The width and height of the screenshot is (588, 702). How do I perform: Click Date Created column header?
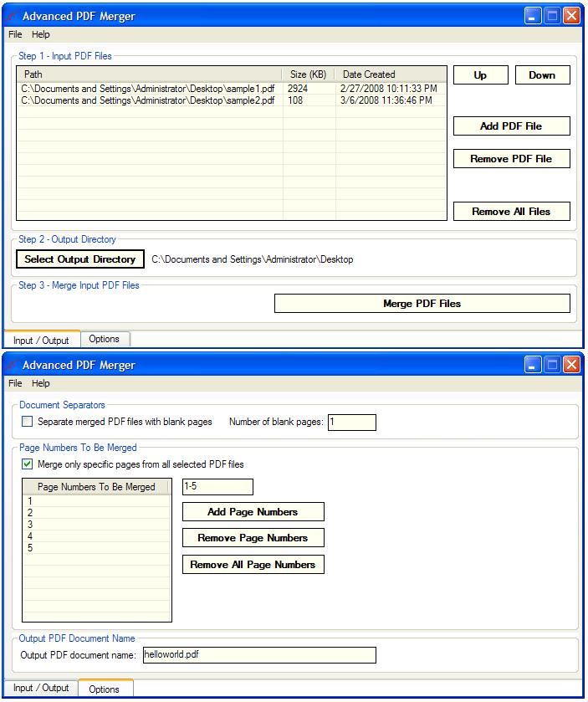(x=391, y=74)
